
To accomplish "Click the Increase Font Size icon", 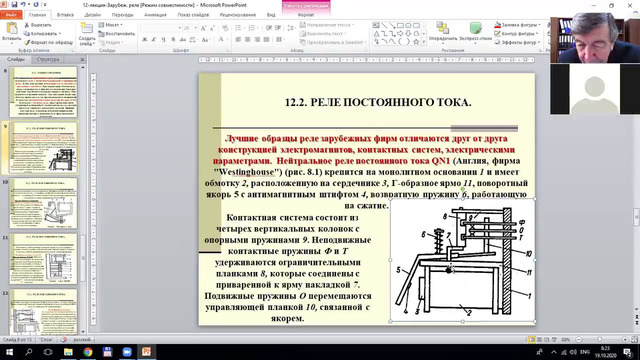I will pyautogui.click(x=203, y=28).
